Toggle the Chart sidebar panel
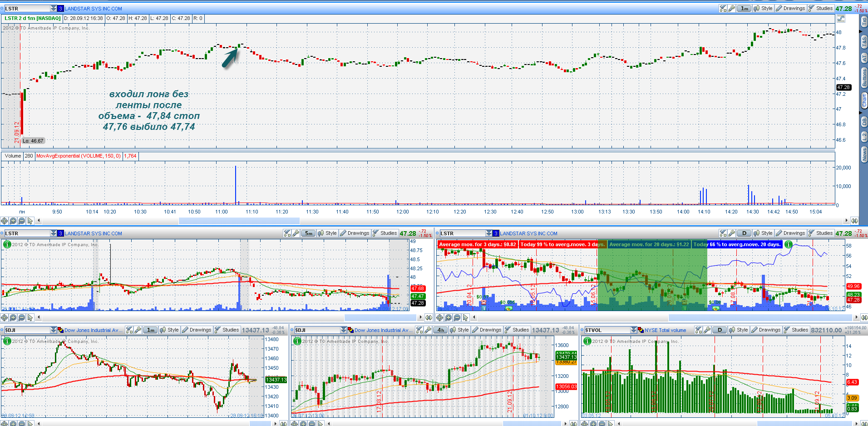This screenshot has height=426, width=868. [864, 101]
